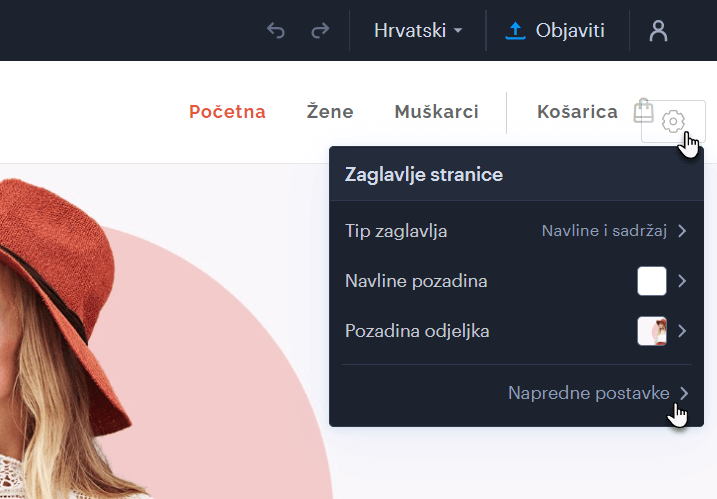
Task: Click the Zaglavlje stranice panel title
Action: click(424, 174)
